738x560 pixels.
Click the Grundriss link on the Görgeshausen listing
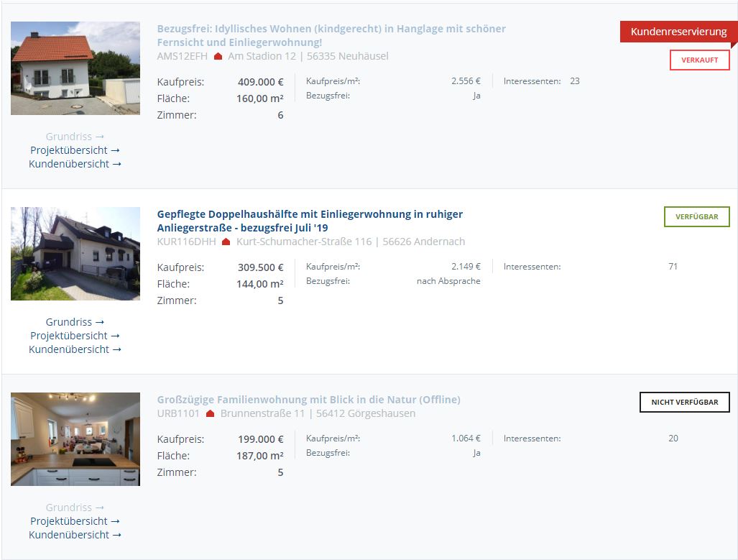tap(70, 508)
